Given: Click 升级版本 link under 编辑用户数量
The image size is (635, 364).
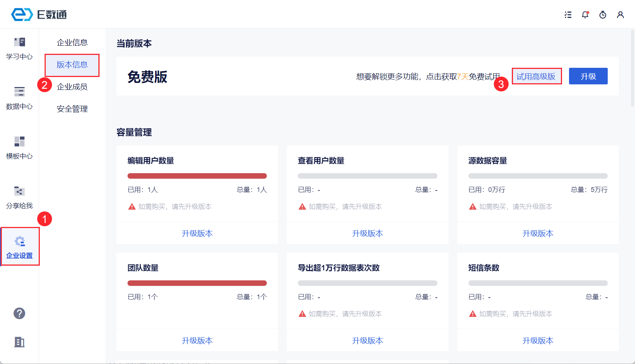Looking at the screenshot, I should [197, 234].
